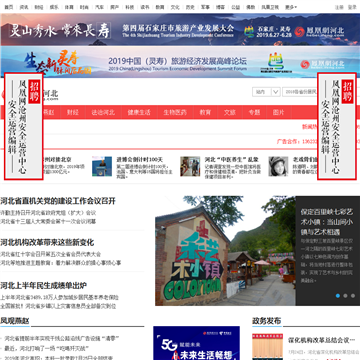The height and width of the screenshot is (360, 360).
Task: Open the 河北“中医养生”乱象 thumbnail
Action: tap(190, 166)
